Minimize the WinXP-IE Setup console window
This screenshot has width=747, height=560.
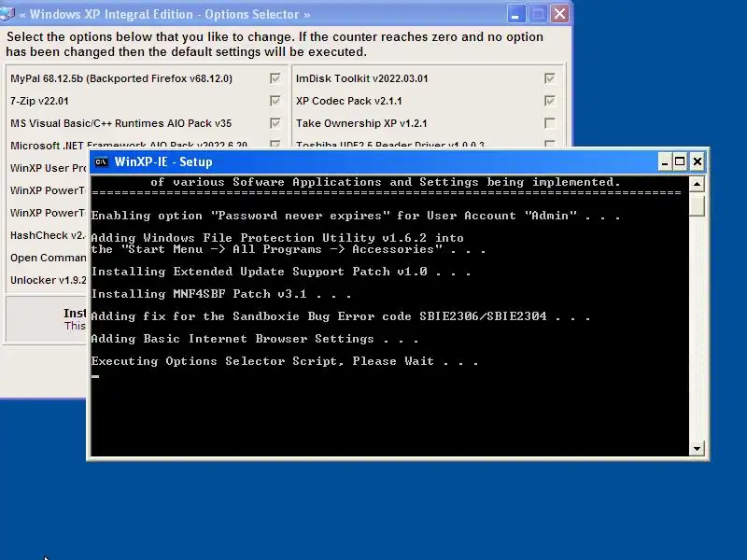(x=665, y=161)
